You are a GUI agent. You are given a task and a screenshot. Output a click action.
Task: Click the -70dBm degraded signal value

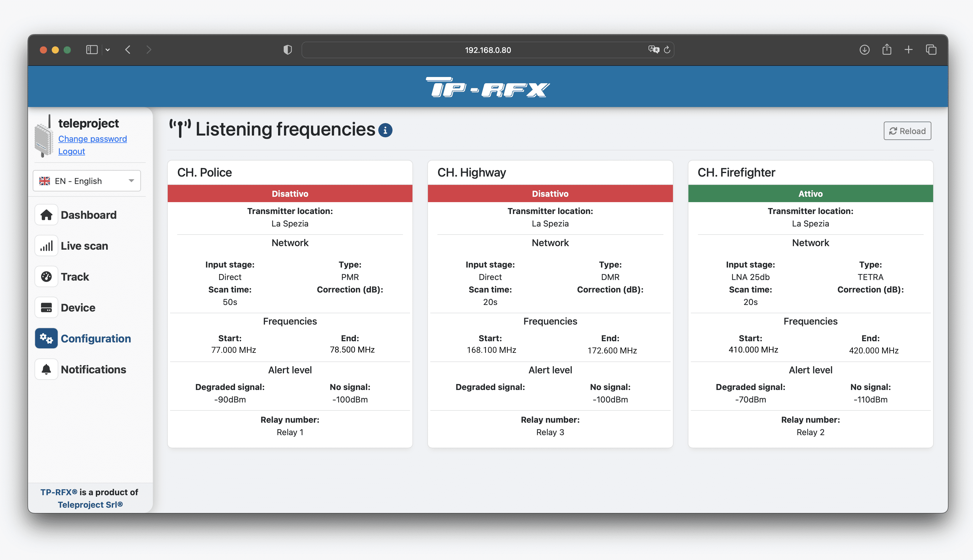(x=750, y=399)
